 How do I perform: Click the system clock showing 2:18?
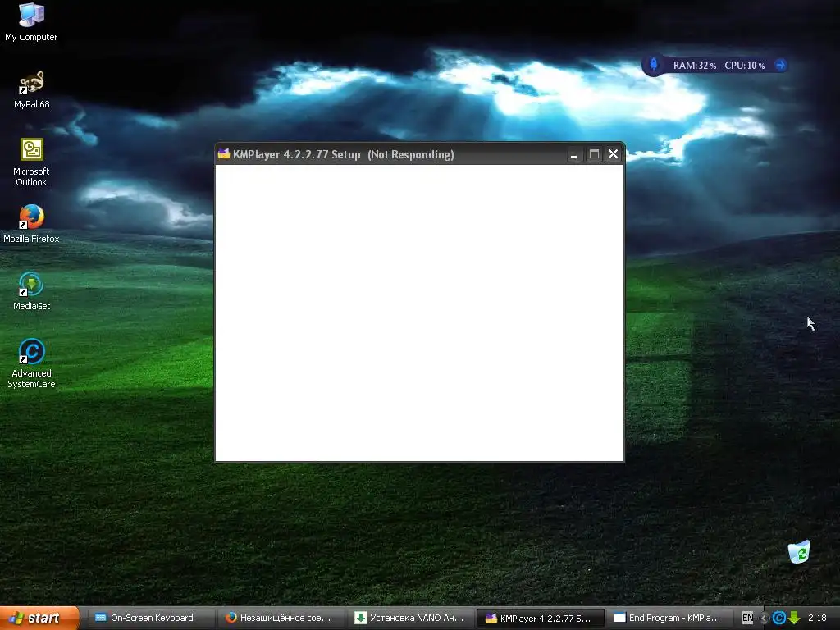pyautogui.click(x=818, y=618)
